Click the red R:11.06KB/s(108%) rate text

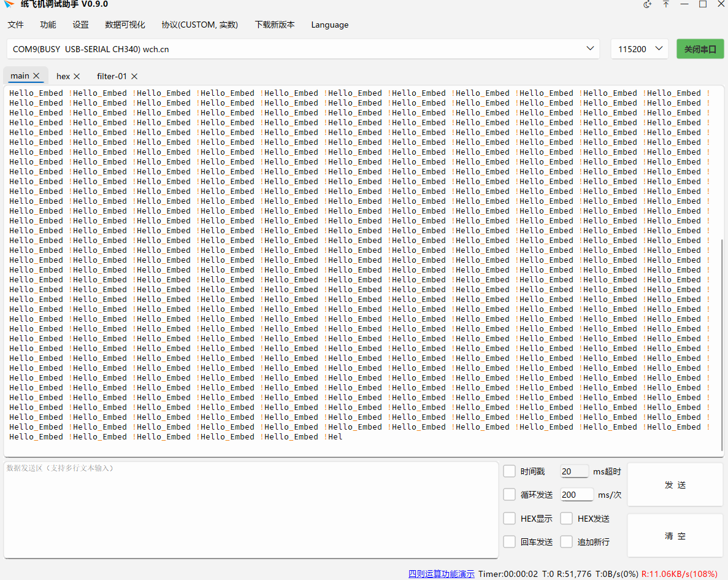680,573
